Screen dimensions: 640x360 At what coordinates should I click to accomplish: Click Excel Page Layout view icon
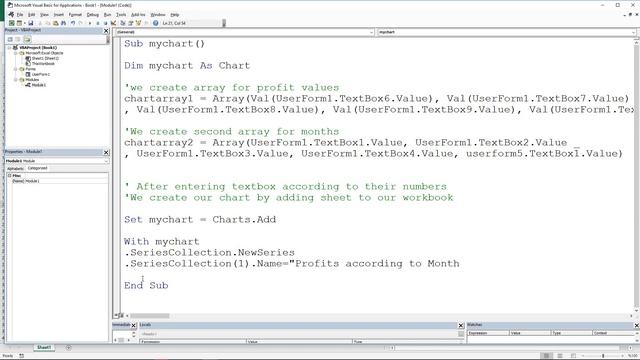pyautogui.click(x=560, y=356)
